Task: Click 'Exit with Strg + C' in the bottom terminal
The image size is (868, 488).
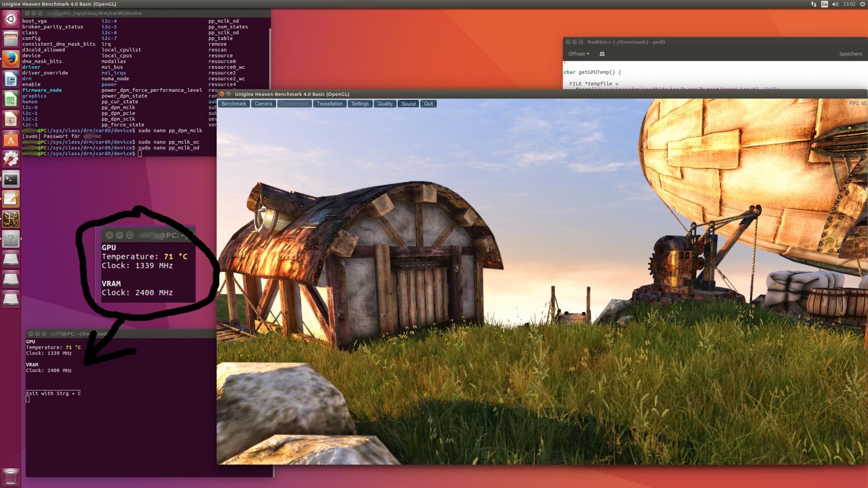Action: 54,393
